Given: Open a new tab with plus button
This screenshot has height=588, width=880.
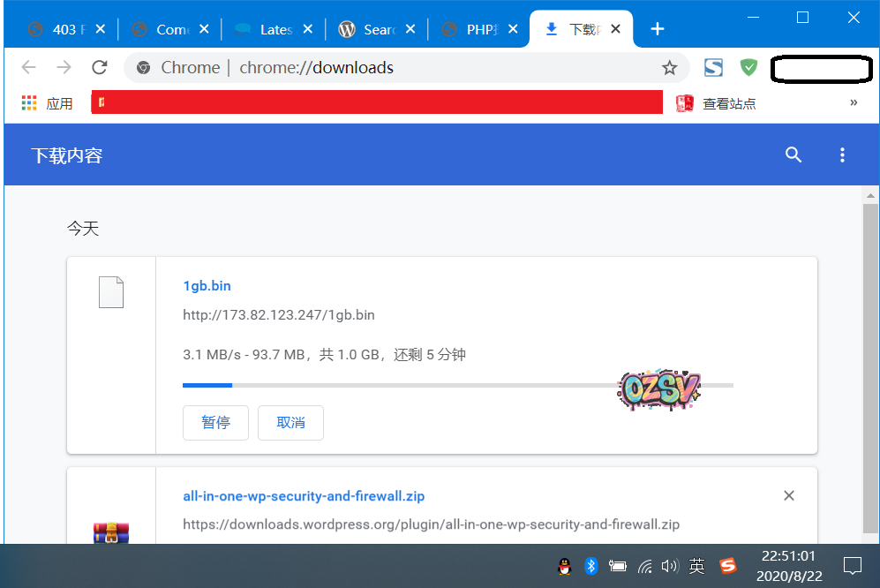Looking at the screenshot, I should [x=657, y=29].
